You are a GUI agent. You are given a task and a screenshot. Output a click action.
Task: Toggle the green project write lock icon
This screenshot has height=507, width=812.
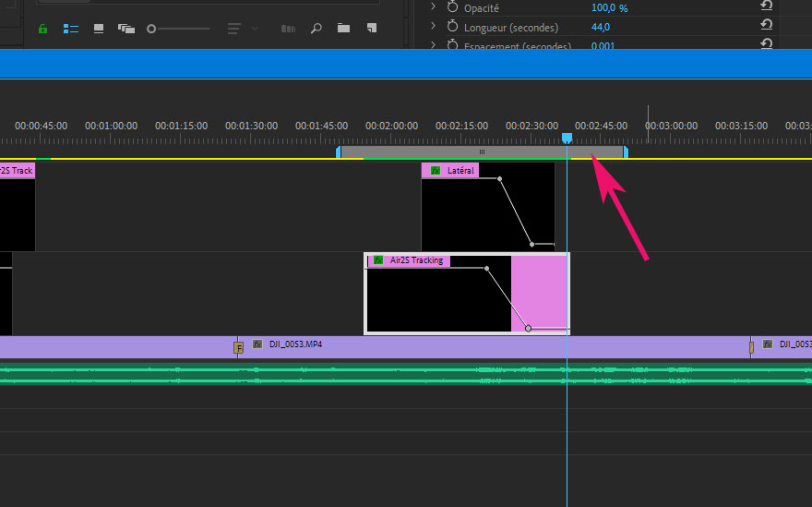pyautogui.click(x=42, y=29)
